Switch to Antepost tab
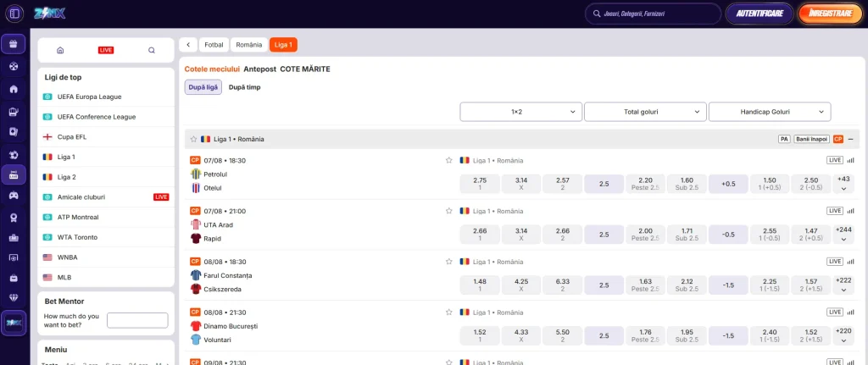The image size is (868, 365). tap(259, 69)
